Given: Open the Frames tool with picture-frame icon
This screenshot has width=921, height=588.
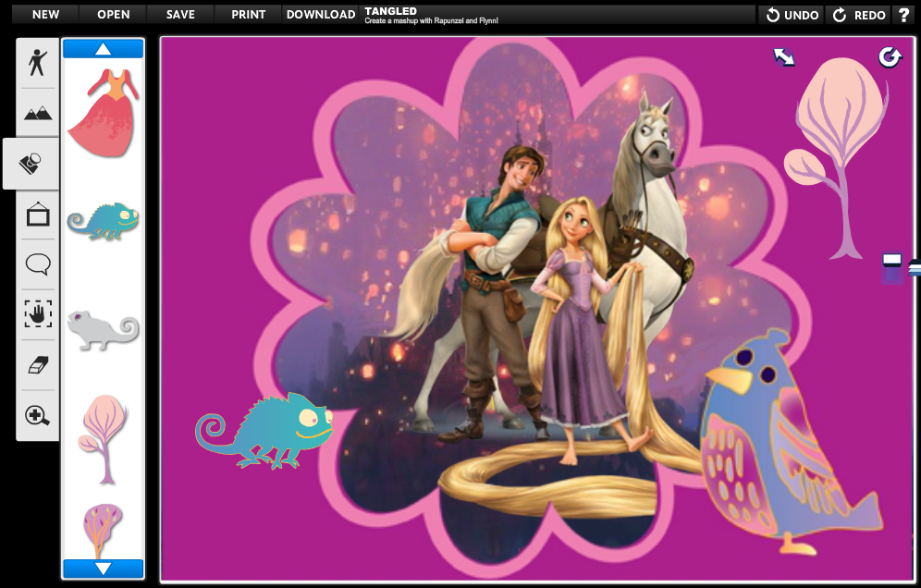Looking at the screenshot, I should click(38, 214).
